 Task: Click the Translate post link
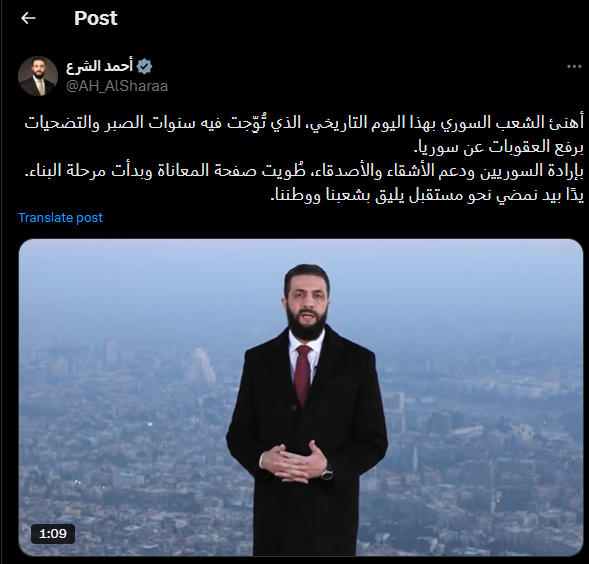[x=60, y=218]
